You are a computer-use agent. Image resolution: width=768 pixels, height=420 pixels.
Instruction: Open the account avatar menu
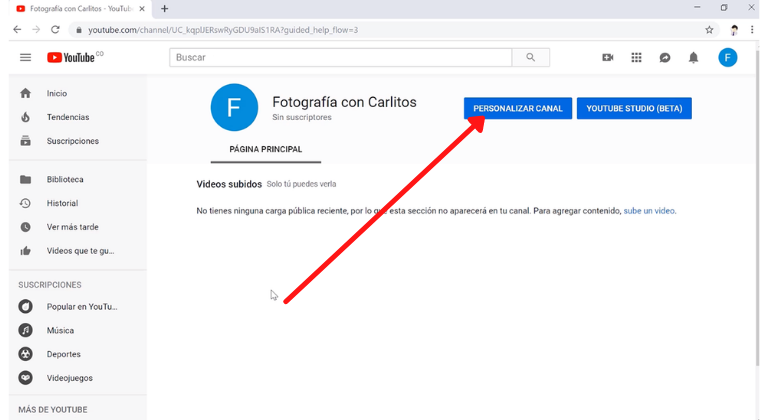tap(727, 57)
